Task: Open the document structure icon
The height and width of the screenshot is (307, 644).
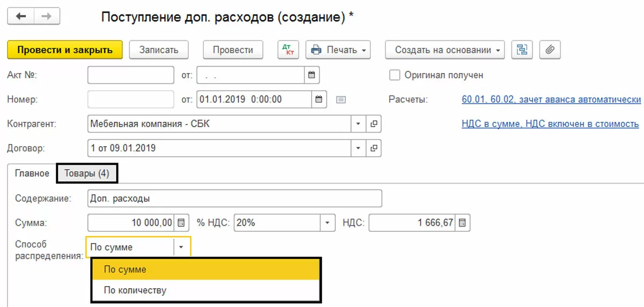Action: click(x=522, y=50)
